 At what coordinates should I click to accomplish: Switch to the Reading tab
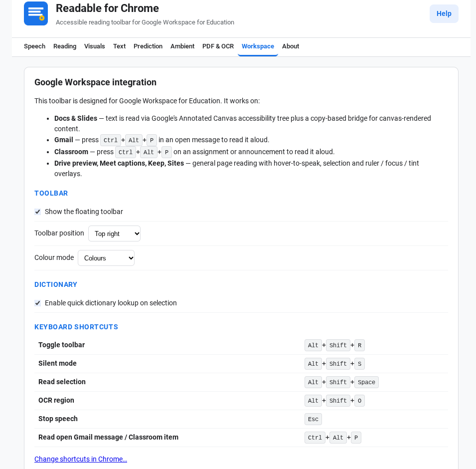pyautogui.click(x=65, y=46)
